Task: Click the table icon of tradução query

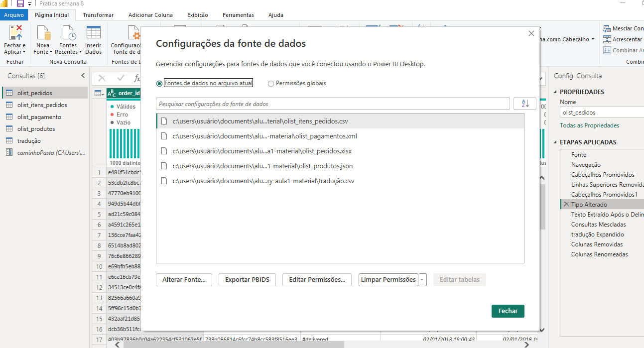Action: (9, 141)
